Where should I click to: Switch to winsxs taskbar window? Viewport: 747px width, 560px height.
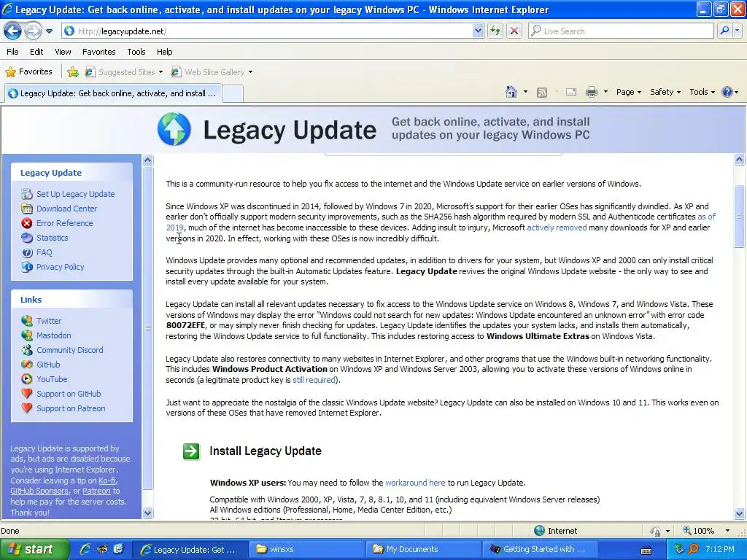306,550
